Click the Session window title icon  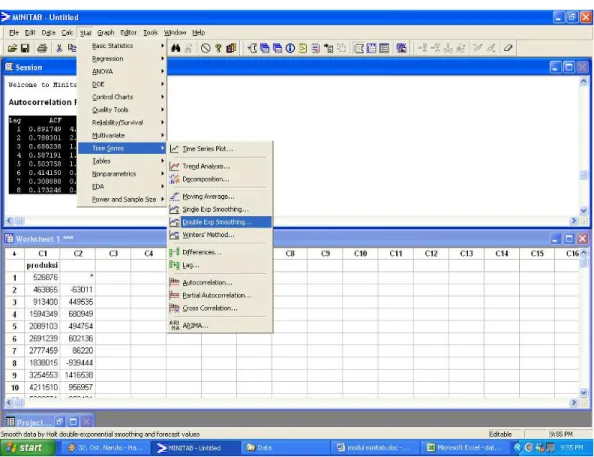[9, 67]
